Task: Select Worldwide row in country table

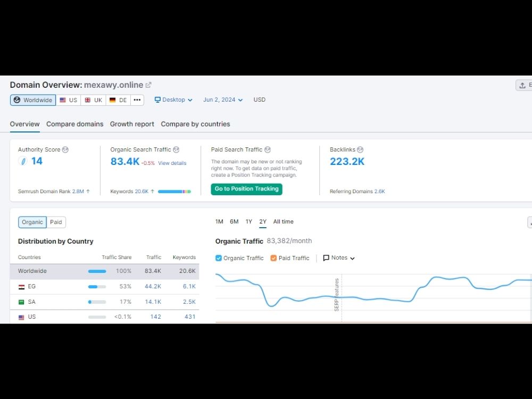Action: (x=104, y=271)
